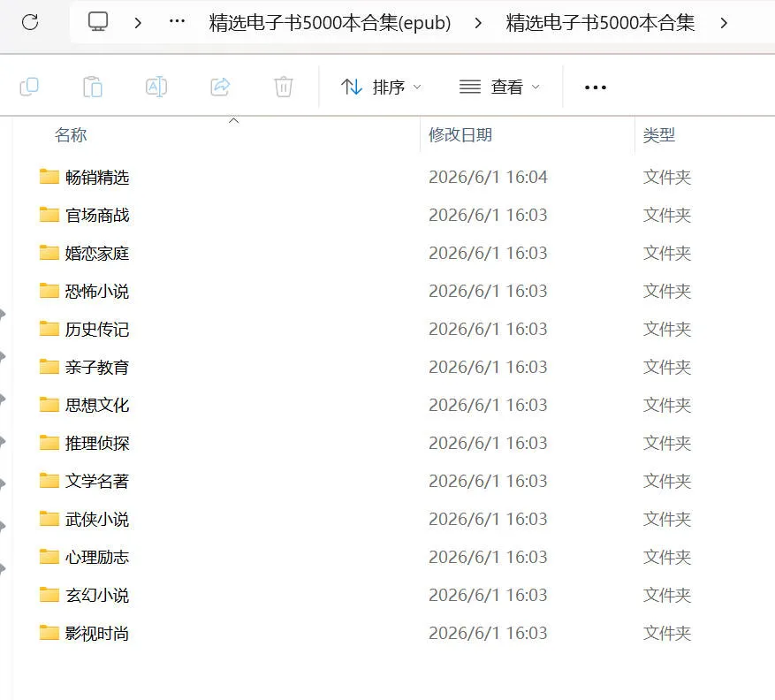Viewport: 775px width, 700px height.
Task: Click the folder icon of 婚恋家庭
Action: (x=49, y=252)
